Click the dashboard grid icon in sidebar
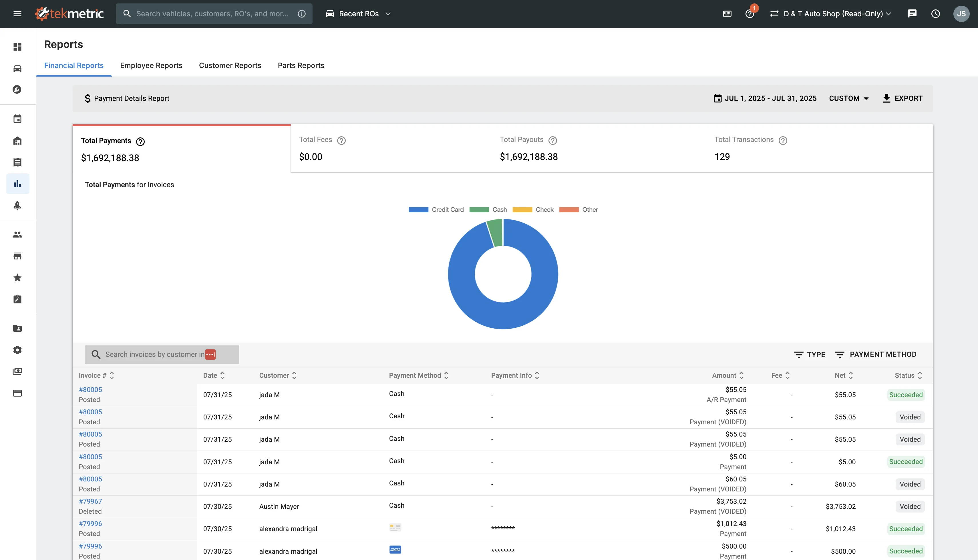This screenshot has width=978, height=560. 17,47
